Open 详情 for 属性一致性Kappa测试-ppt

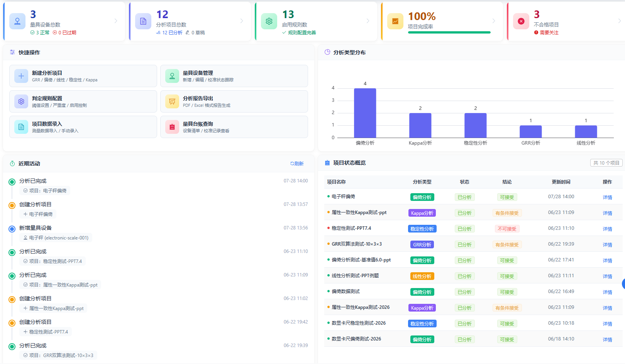click(607, 213)
